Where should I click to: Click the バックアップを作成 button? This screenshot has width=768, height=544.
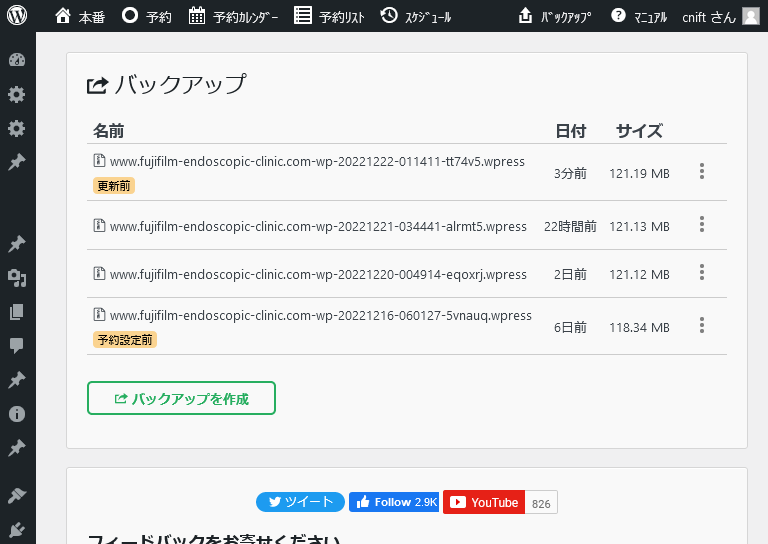(181, 398)
